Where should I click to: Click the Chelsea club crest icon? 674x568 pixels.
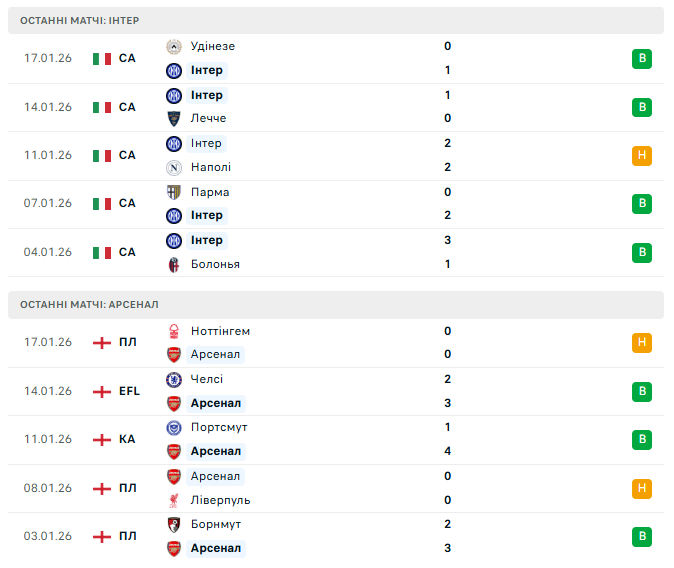click(174, 379)
